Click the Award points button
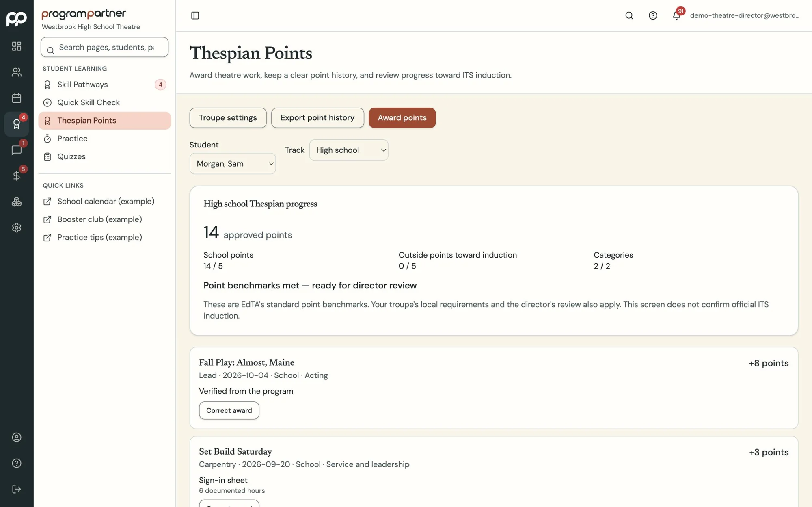 pyautogui.click(x=402, y=118)
